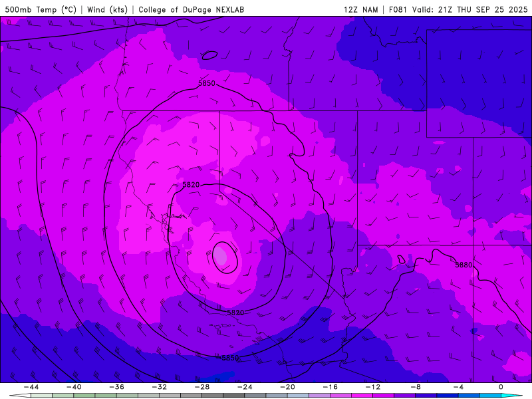This screenshot has width=532, height=399.
Task: Click the small closed contour enclosing the cold core
Action: (225, 257)
